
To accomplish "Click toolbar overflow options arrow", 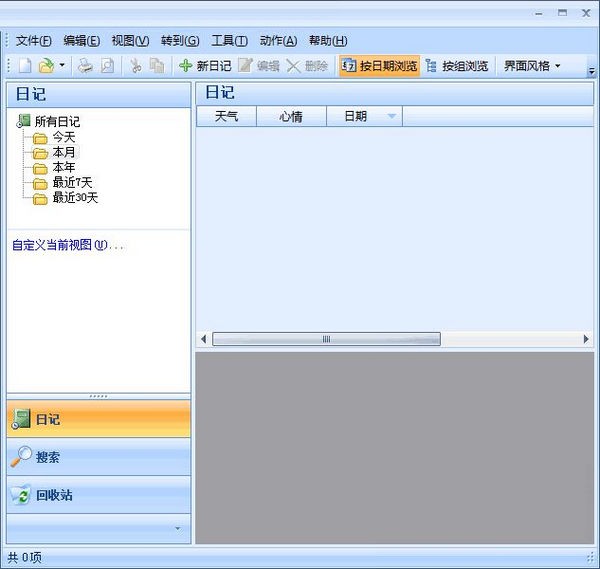I will (592, 71).
